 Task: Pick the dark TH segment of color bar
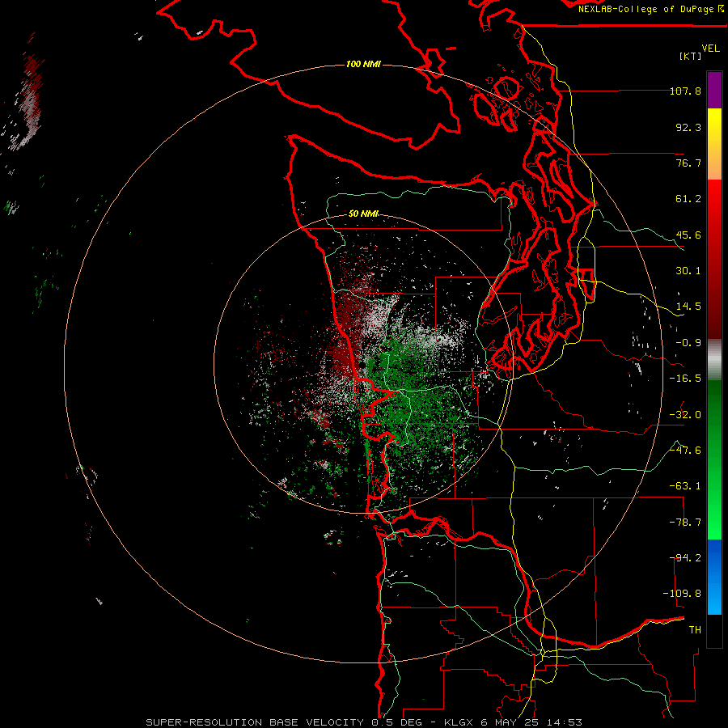point(714,630)
